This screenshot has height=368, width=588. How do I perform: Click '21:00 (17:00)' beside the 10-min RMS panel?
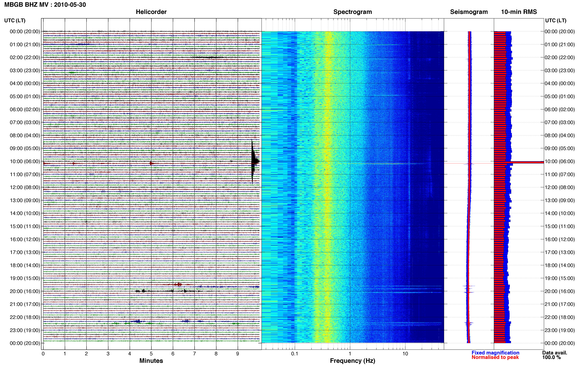click(x=560, y=304)
